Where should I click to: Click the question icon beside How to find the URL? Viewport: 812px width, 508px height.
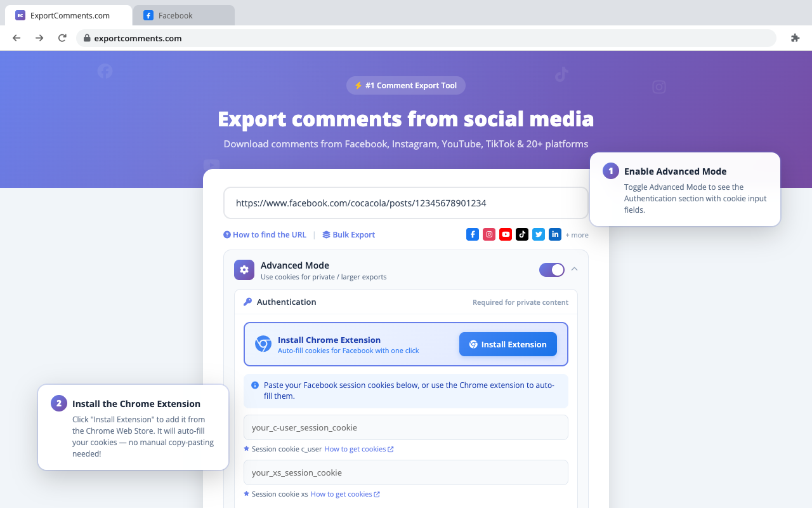tap(227, 234)
